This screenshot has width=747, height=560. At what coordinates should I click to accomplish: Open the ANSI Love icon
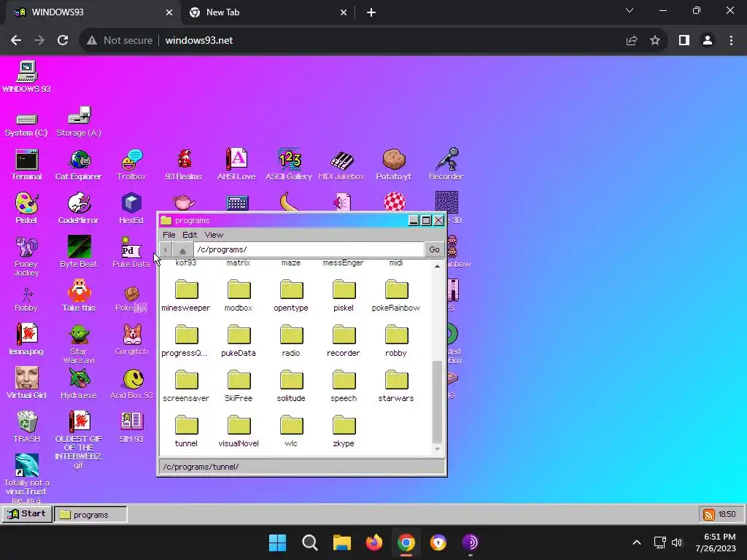click(236, 164)
